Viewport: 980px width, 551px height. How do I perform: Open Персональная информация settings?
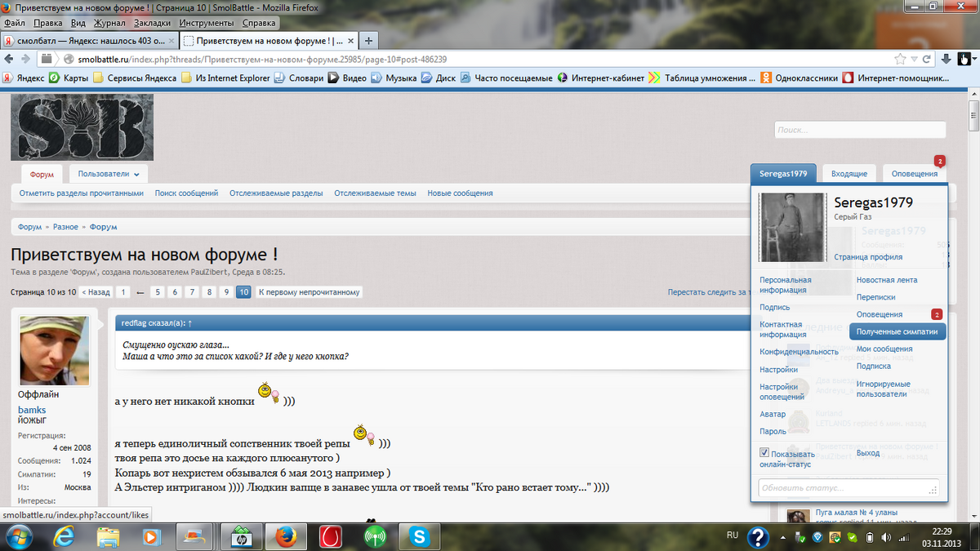[x=786, y=285]
